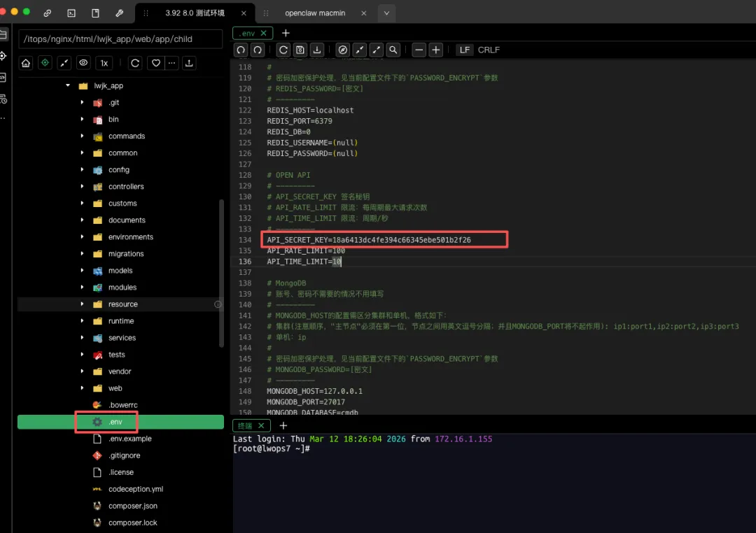Click the file path input field

pos(120,39)
